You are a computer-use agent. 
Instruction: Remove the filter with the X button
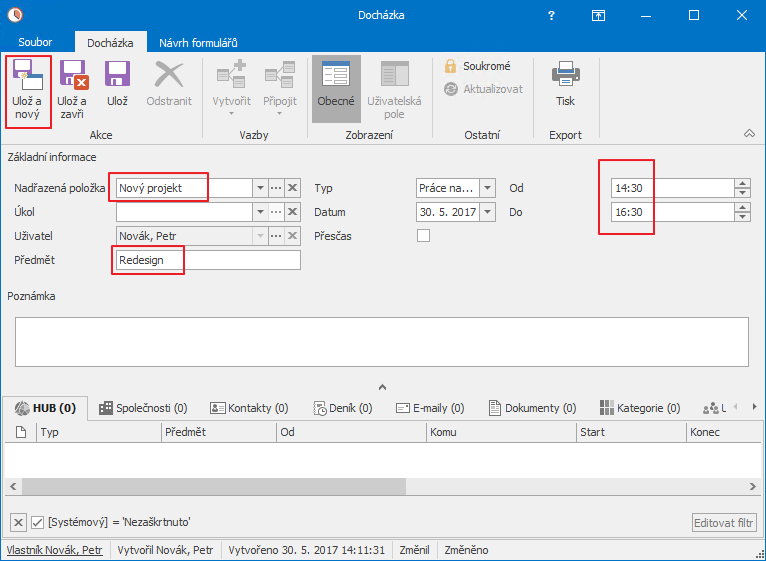(x=18, y=522)
